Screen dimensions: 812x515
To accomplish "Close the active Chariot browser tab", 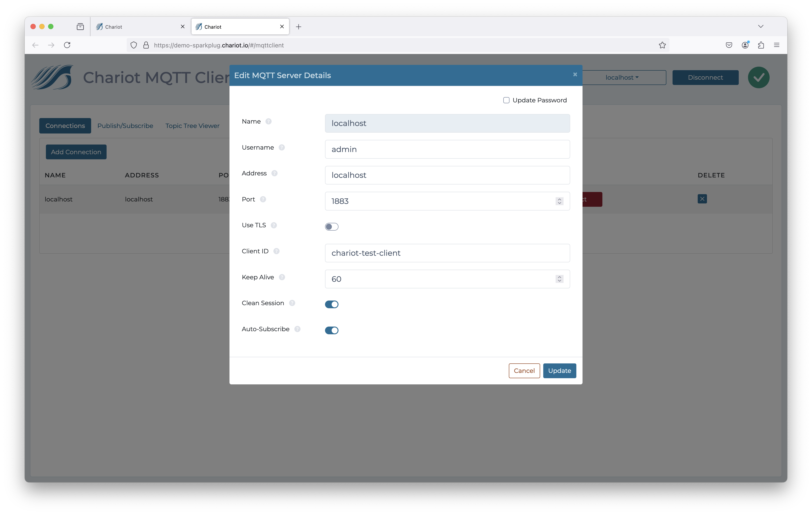I will tap(282, 27).
